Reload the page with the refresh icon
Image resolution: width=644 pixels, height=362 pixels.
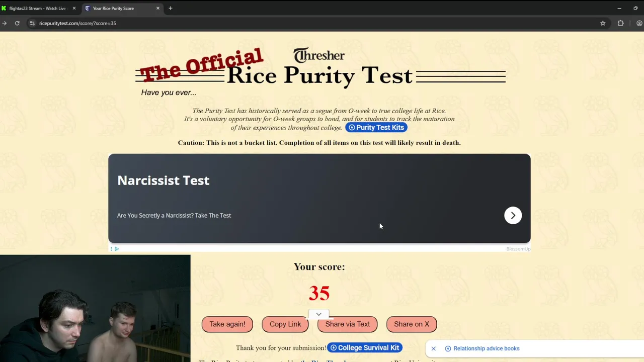click(17, 23)
